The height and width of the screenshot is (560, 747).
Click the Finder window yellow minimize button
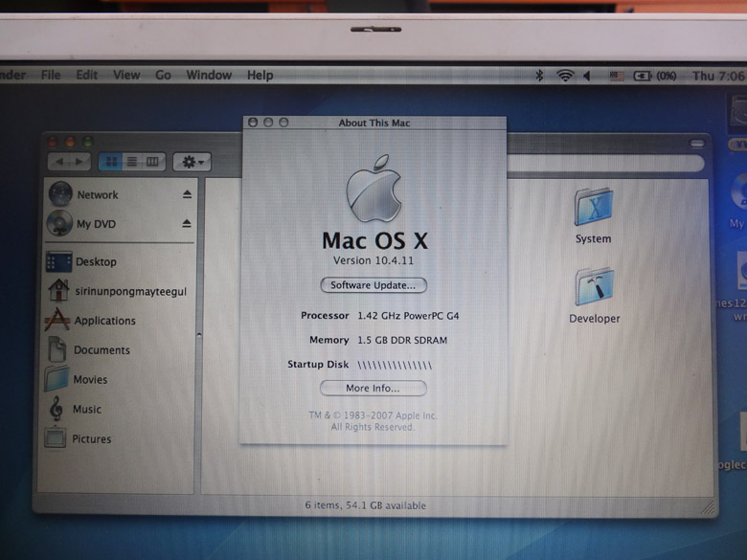[70, 142]
